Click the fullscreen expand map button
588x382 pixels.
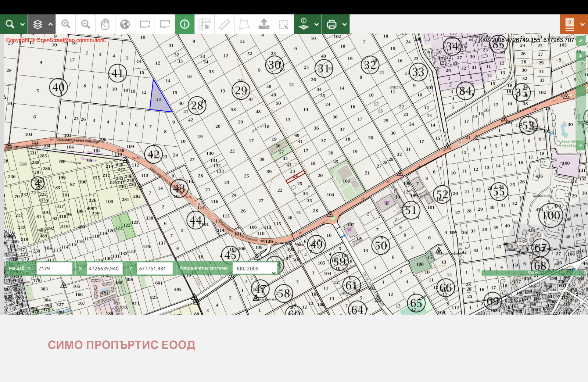pos(581,40)
